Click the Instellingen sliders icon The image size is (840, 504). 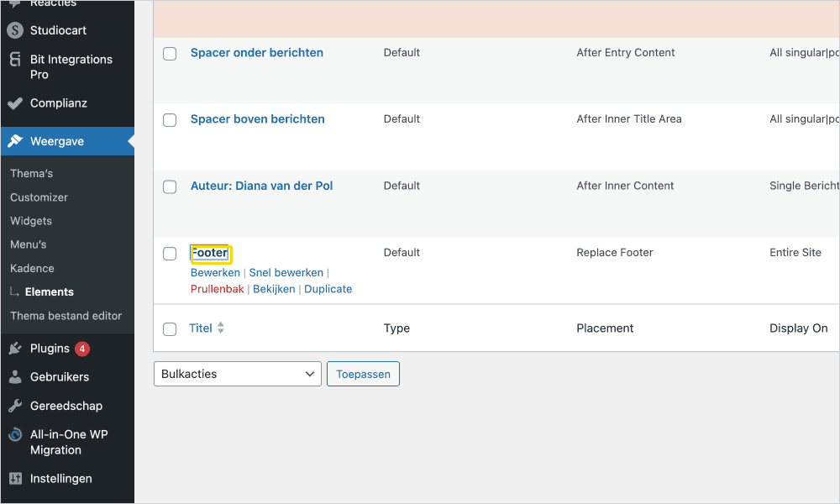pos(15,479)
